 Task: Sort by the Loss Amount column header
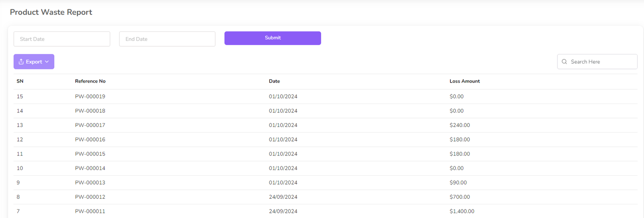click(464, 81)
